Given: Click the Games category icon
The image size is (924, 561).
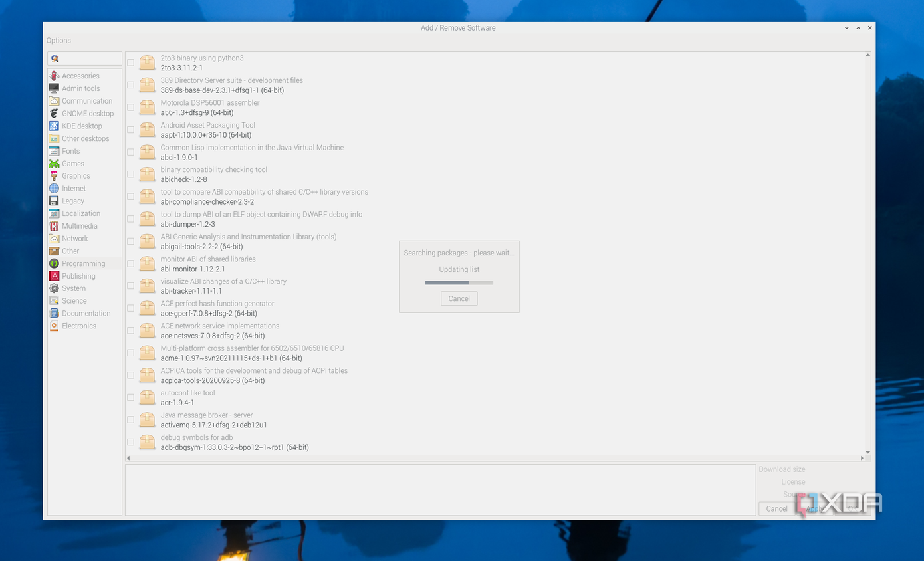Looking at the screenshot, I should 54,164.
